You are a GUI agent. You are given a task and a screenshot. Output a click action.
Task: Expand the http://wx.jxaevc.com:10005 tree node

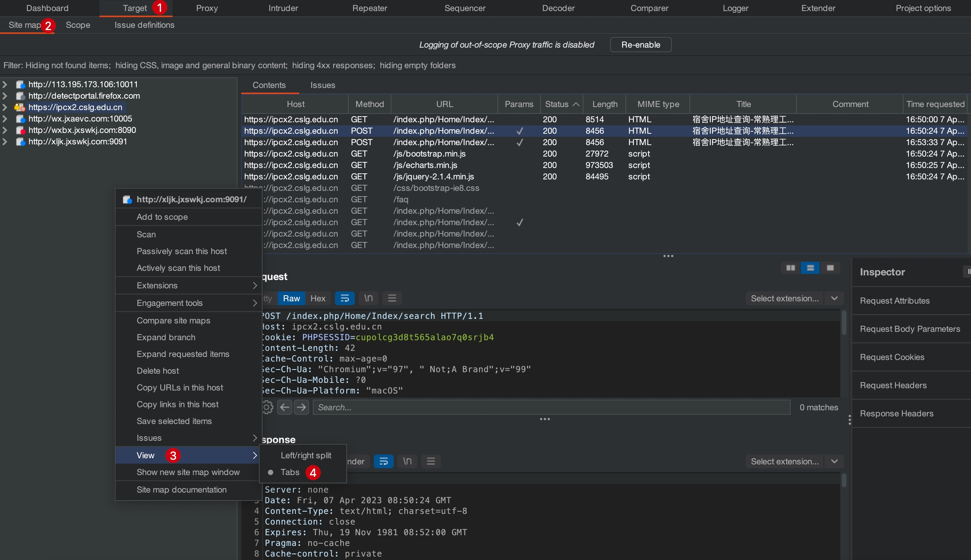coord(5,119)
